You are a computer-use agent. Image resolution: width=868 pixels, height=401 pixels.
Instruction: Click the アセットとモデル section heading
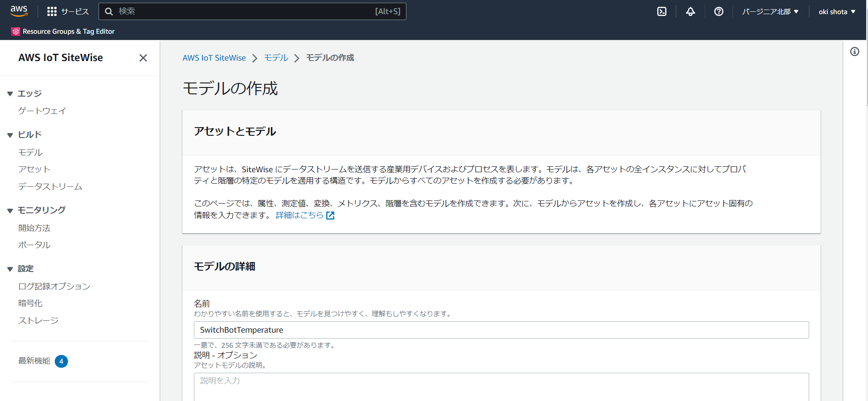point(235,131)
